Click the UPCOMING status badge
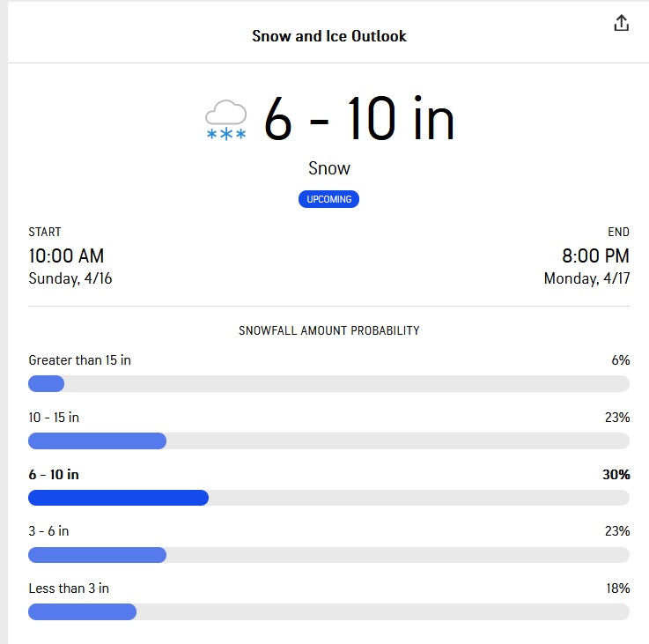 (x=328, y=199)
